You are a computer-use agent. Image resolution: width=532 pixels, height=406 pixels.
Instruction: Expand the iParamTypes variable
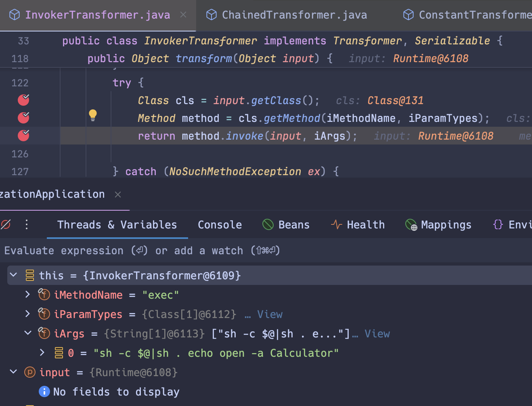point(27,314)
